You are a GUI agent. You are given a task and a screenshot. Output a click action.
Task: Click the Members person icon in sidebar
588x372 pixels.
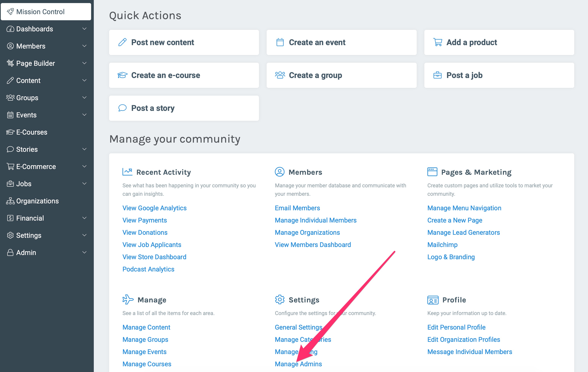(x=10, y=46)
